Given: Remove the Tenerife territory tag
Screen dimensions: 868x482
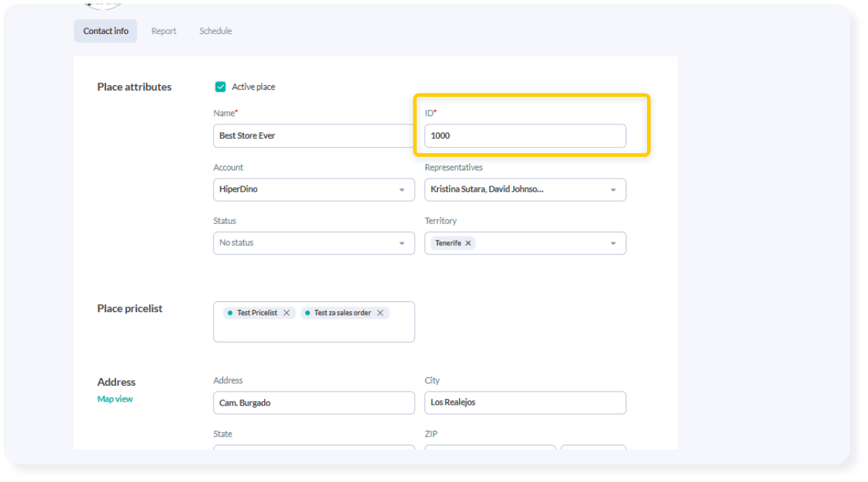Looking at the screenshot, I should [x=468, y=244].
